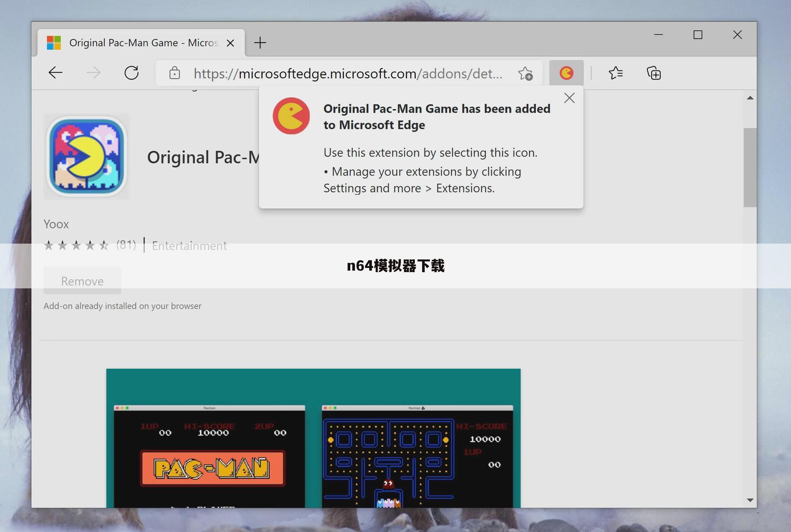Click the scrollbar up arrow
The width and height of the screenshot is (791, 532).
coord(750,98)
